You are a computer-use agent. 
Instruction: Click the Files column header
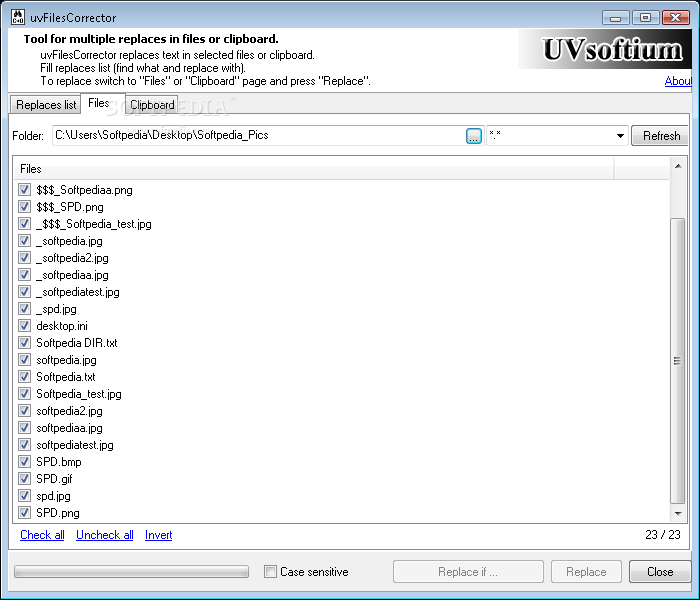coord(315,169)
